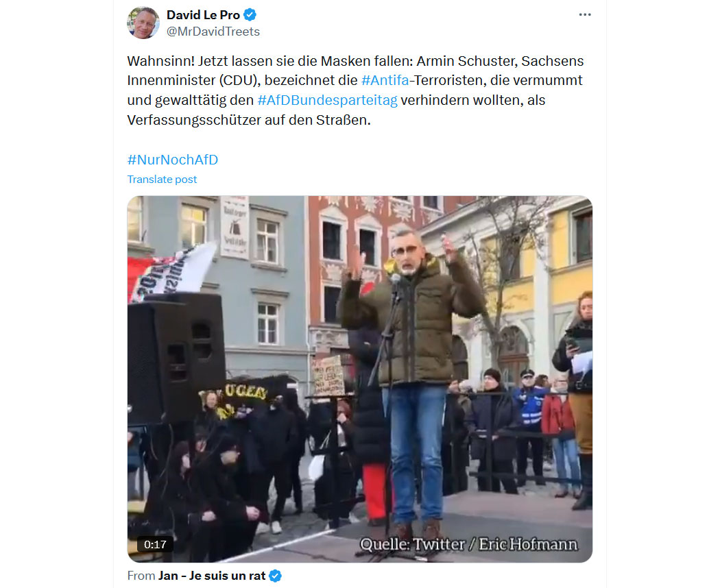
Task: Open the #AfDBundesparteitag hashtag
Action: click(327, 100)
